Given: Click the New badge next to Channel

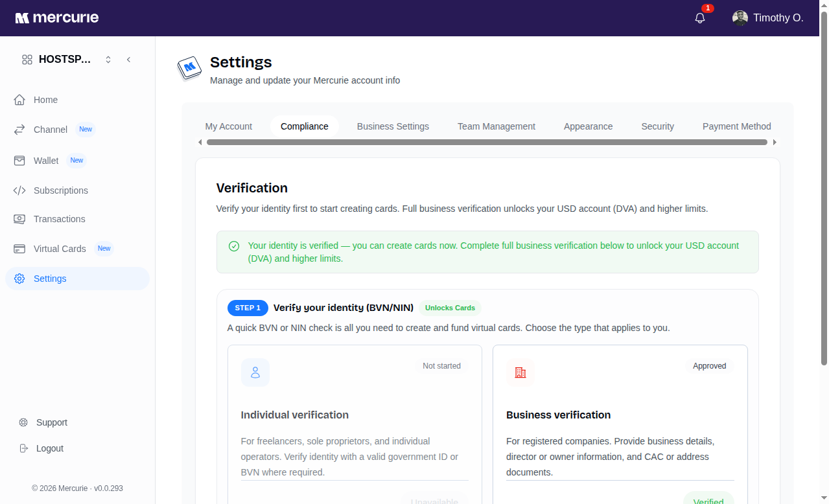Looking at the screenshot, I should coord(86,130).
